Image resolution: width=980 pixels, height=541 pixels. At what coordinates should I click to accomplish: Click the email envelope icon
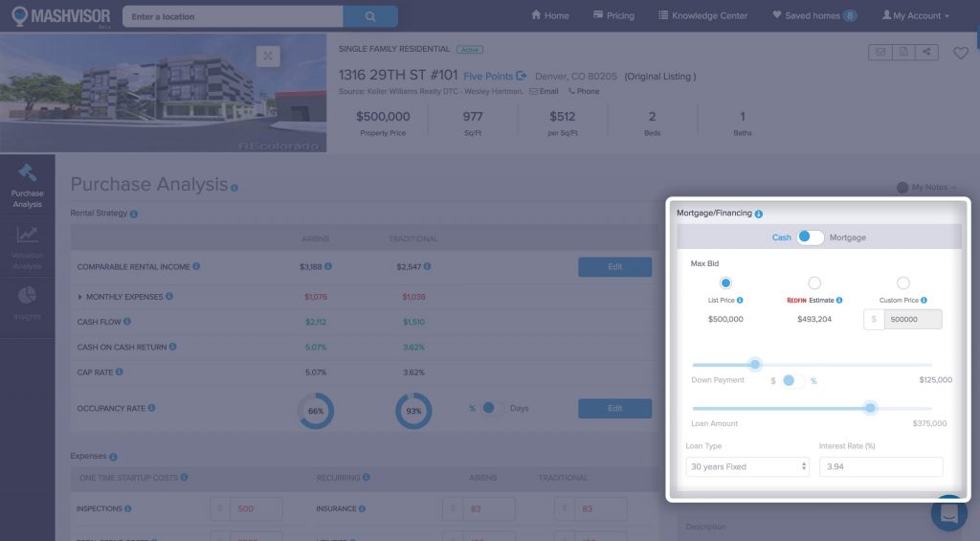pos(880,53)
